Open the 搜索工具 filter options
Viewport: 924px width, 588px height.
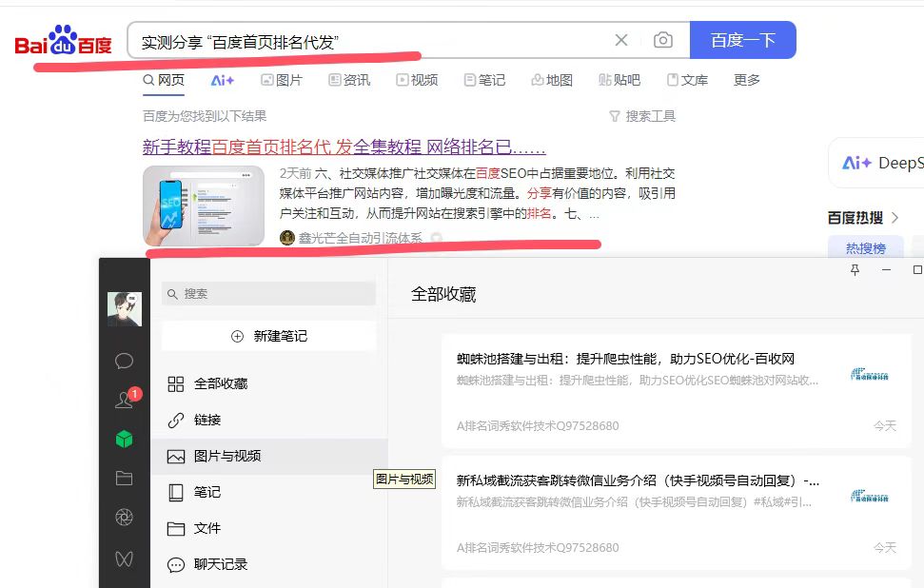click(x=642, y=116)
